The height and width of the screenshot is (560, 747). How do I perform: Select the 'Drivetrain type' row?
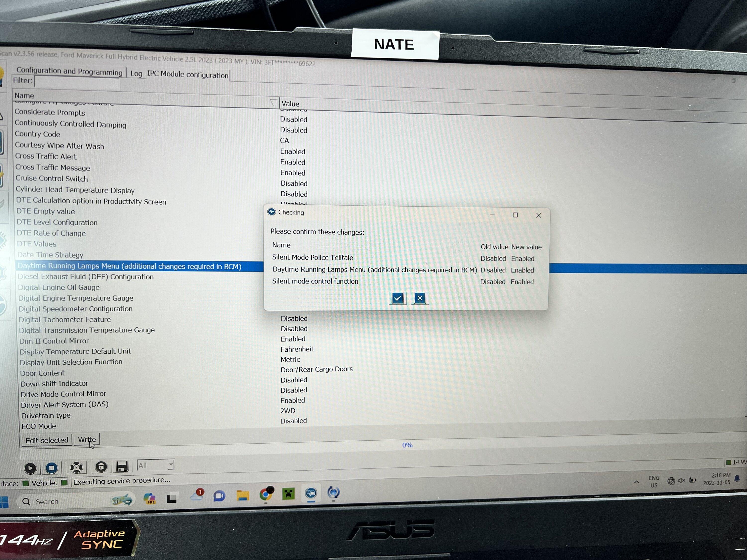click(46, 416)
